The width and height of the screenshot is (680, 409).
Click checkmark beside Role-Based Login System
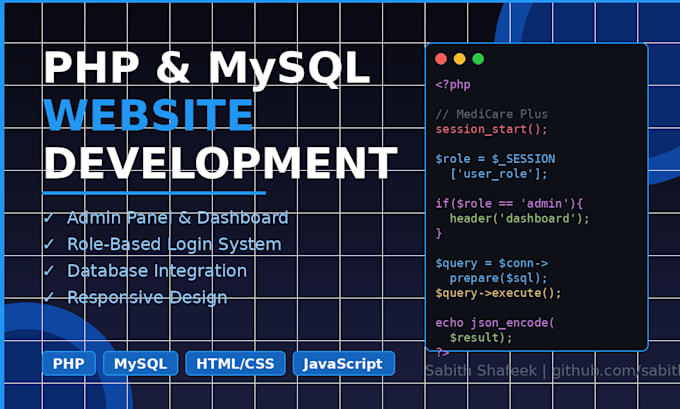(x=49, y=244)
